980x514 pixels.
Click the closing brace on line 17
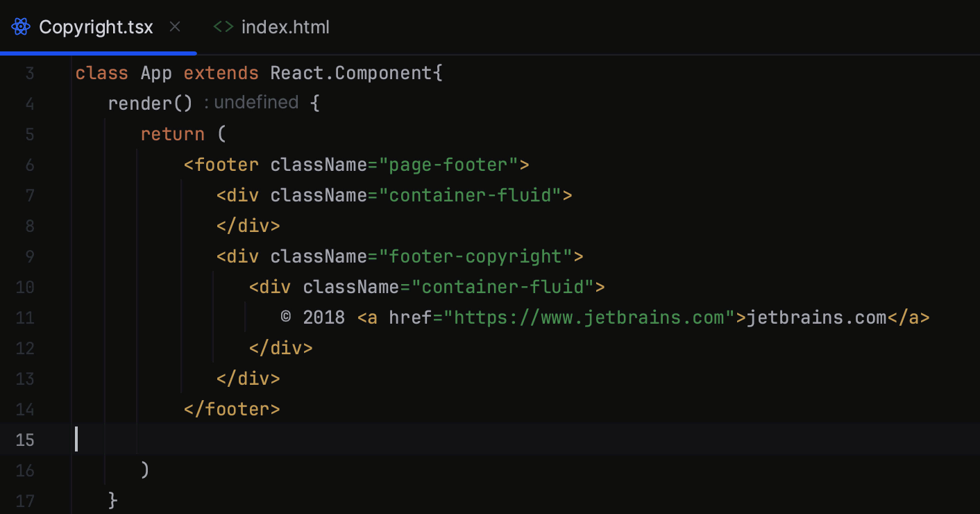coord(112,500)
